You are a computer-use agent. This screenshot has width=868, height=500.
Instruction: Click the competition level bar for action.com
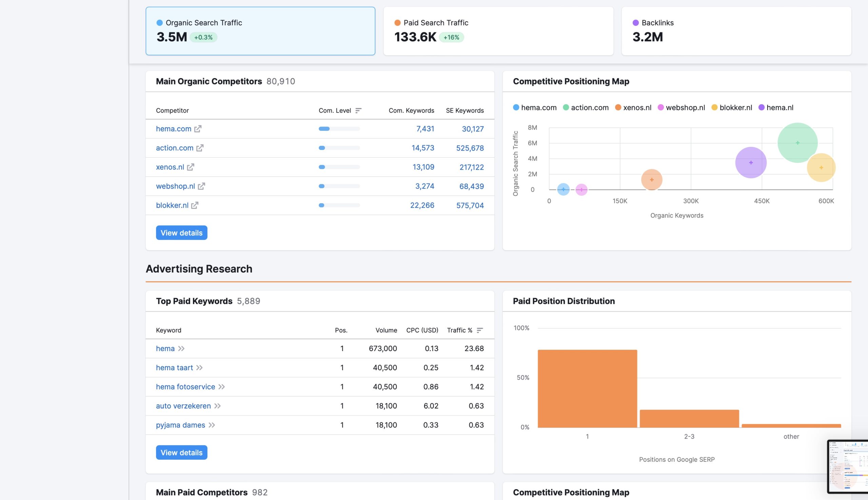click(x=339, y=148)
